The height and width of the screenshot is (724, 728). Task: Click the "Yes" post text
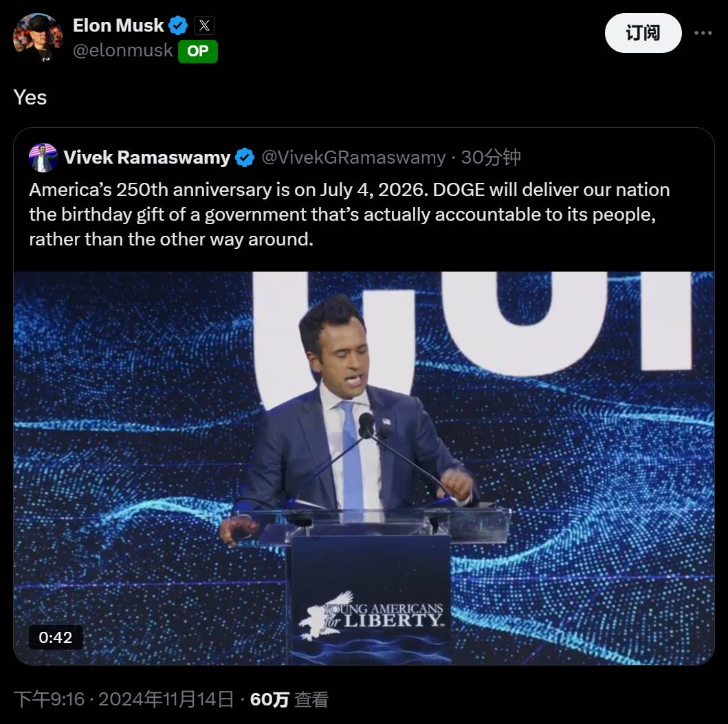coord(30,98)
